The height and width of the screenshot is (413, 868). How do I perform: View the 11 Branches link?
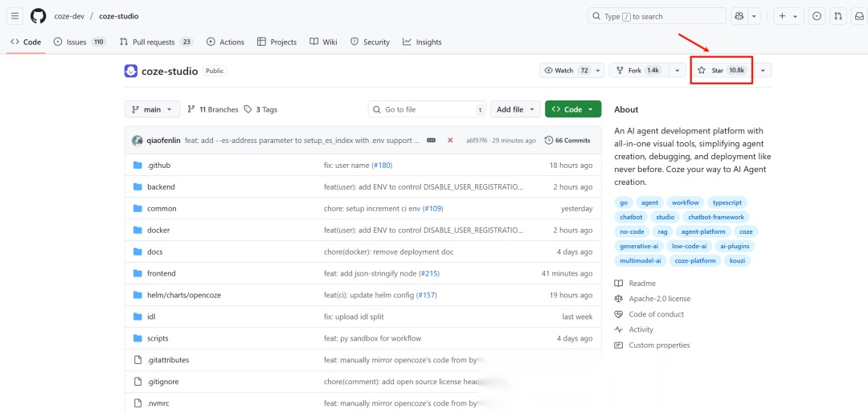pos(212,109)
